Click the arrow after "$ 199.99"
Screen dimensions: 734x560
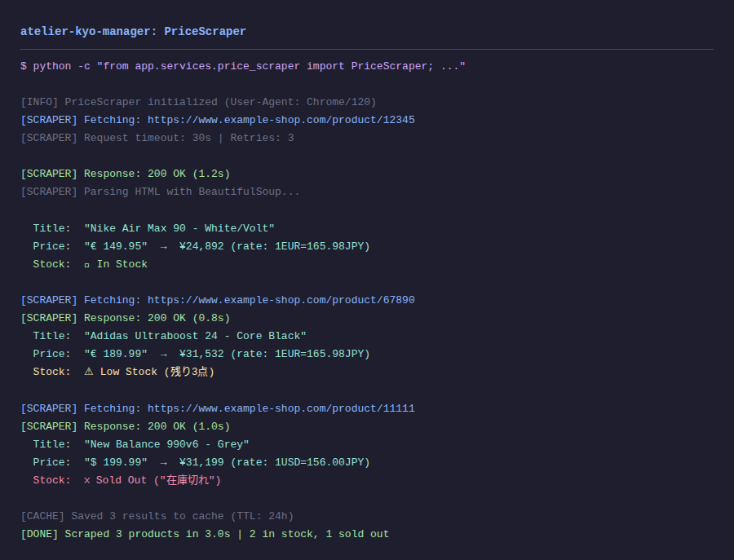[x=163, y=463]
